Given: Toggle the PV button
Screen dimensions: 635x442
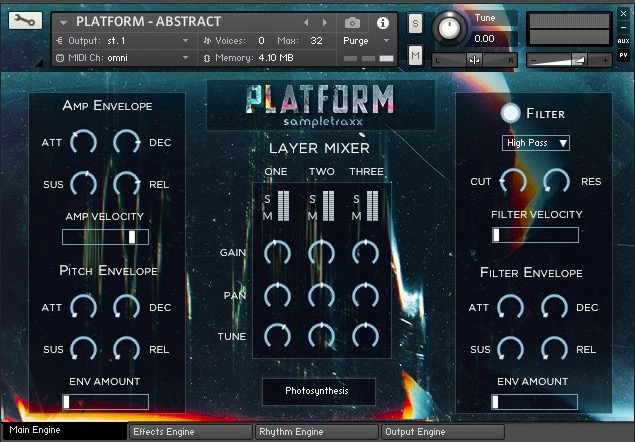Looking at the screenshot, I should 623,55.
